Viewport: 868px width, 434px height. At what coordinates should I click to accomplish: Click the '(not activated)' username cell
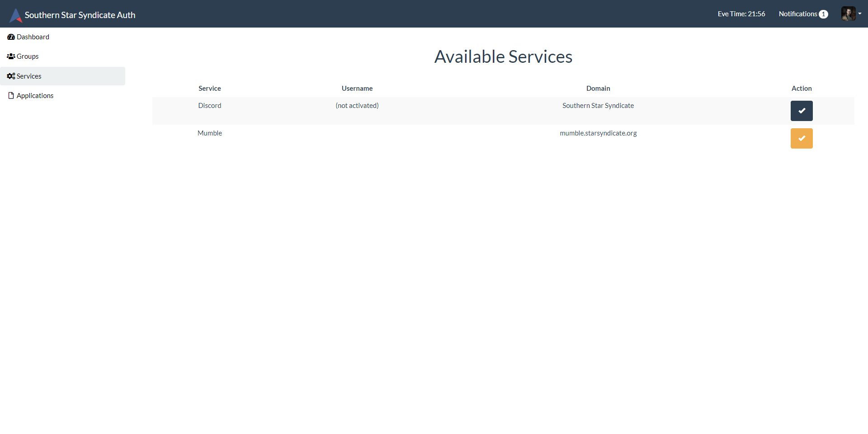[357, 106]
